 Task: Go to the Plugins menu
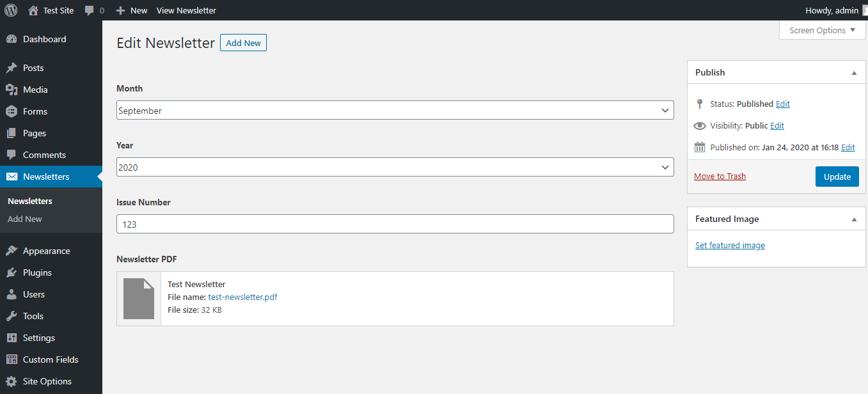click(37, 272)
